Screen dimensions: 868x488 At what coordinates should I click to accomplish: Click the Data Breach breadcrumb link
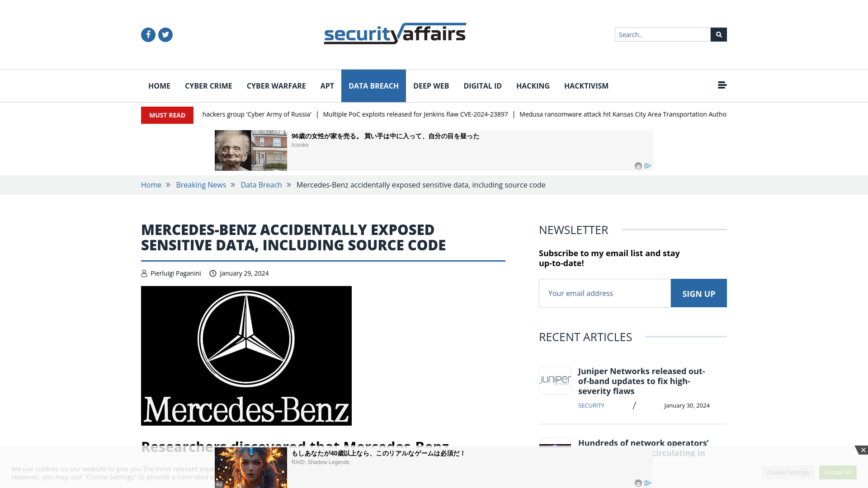[261, 185]
